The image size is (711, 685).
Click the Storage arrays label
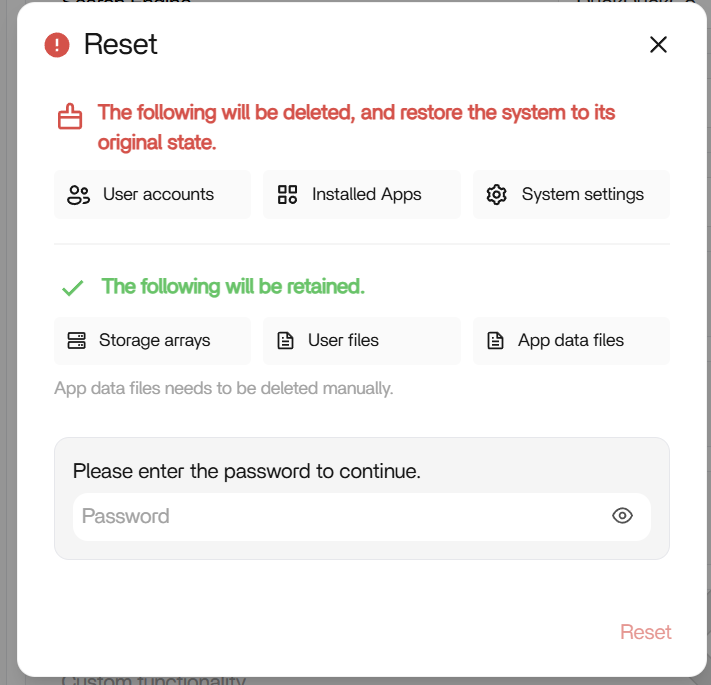tap(154, 341)
